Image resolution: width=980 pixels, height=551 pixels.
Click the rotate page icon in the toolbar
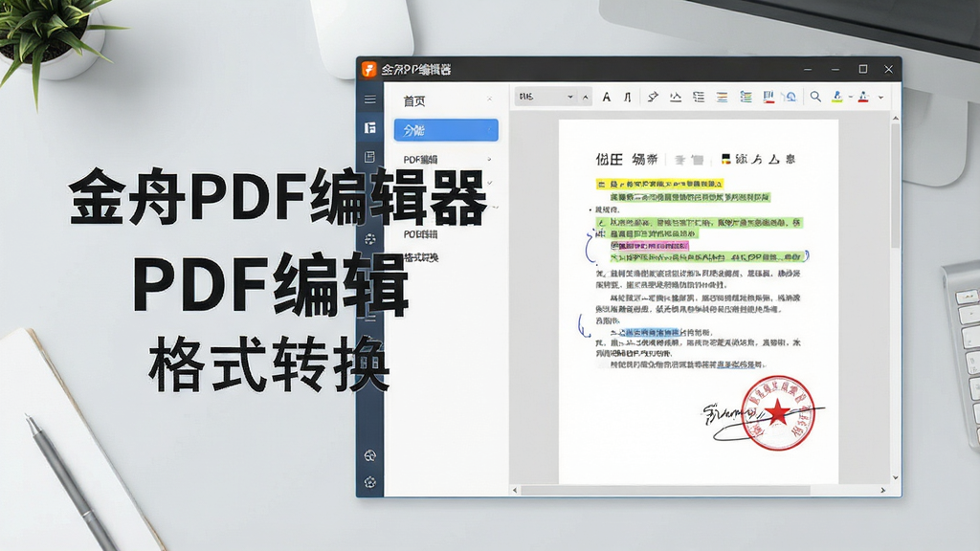pos(790,97)
